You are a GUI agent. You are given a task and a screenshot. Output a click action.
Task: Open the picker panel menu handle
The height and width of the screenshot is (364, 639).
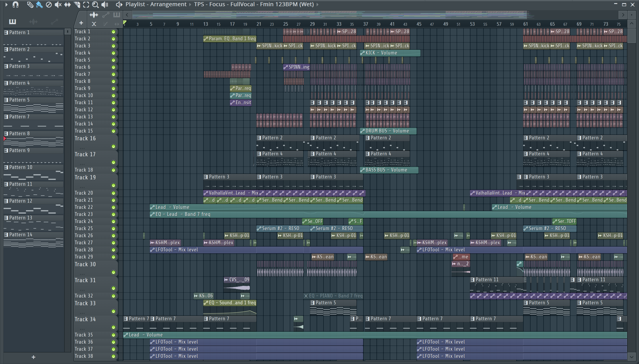point(67,32)
